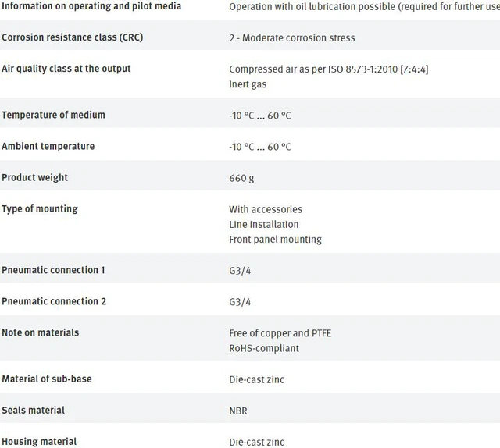Click the Type of mounting label

click(40, 208)
